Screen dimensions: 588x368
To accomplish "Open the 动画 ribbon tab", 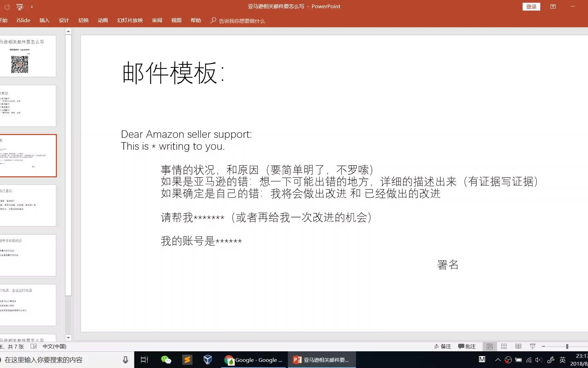I will 103,20.
